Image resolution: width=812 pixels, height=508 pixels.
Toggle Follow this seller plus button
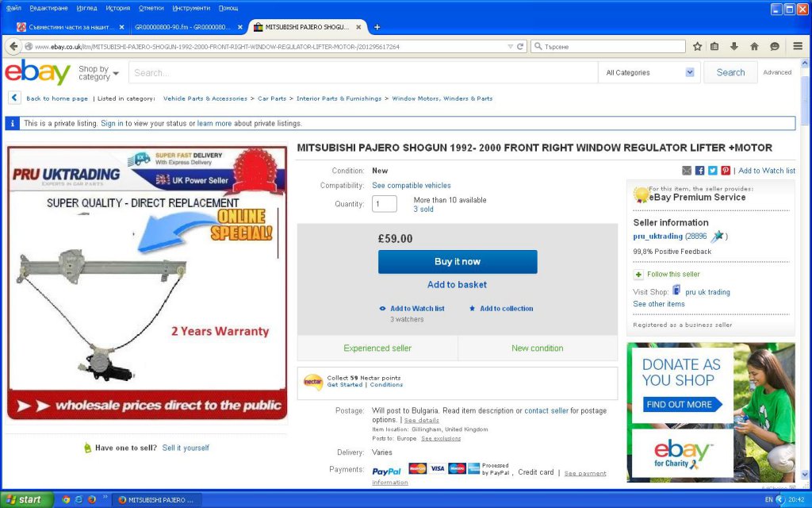[638, 274]
